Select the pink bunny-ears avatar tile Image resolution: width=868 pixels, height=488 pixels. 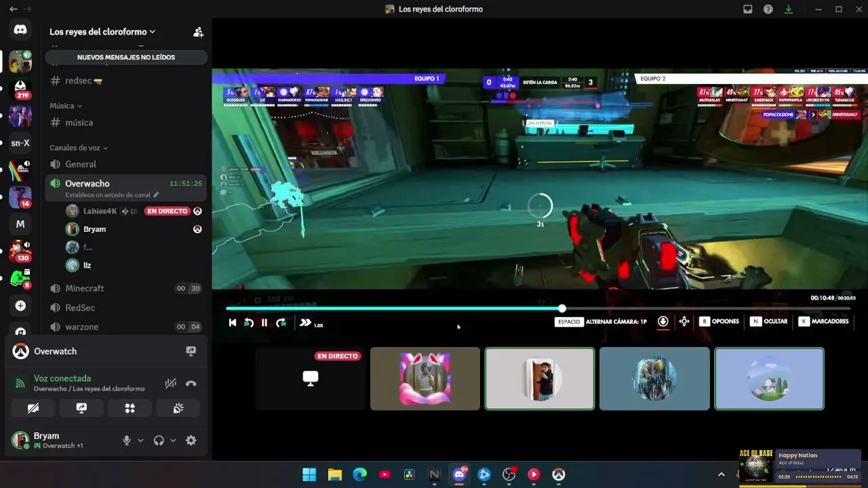(425, 379)
